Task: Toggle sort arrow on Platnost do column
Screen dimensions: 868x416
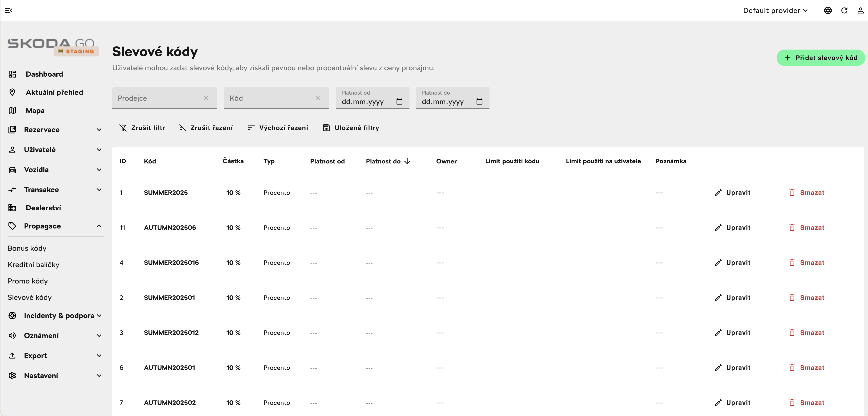Action: pyautogui.click(x=407, y=161)
